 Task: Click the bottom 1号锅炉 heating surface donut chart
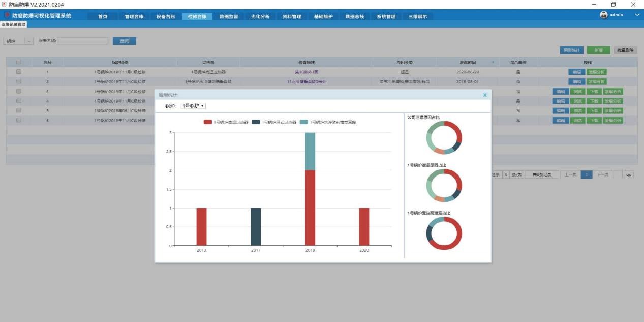[x=444, y=233]
